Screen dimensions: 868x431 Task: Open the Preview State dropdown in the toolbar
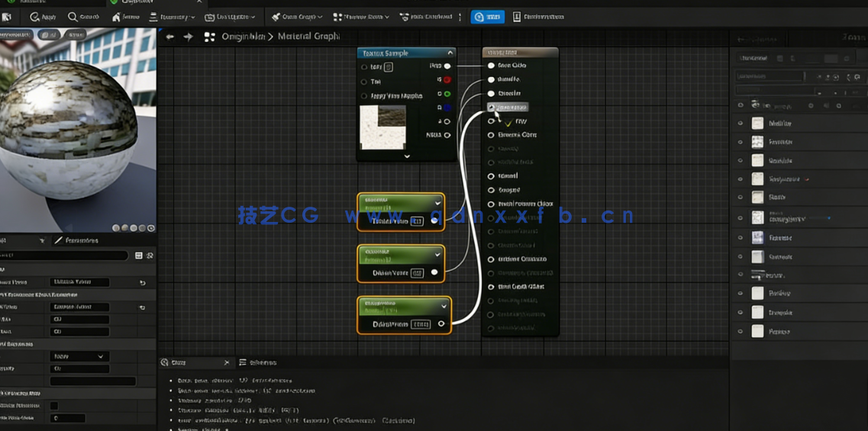point(361,17)
